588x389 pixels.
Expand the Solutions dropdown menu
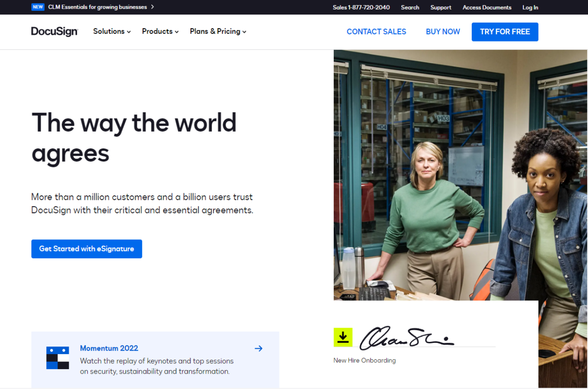click(112, 31)
